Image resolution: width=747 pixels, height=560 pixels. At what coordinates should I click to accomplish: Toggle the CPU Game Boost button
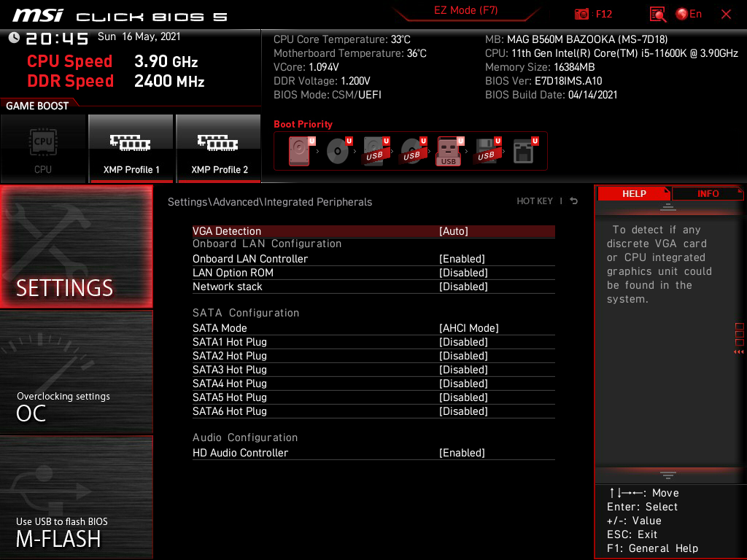coord(43,149)
